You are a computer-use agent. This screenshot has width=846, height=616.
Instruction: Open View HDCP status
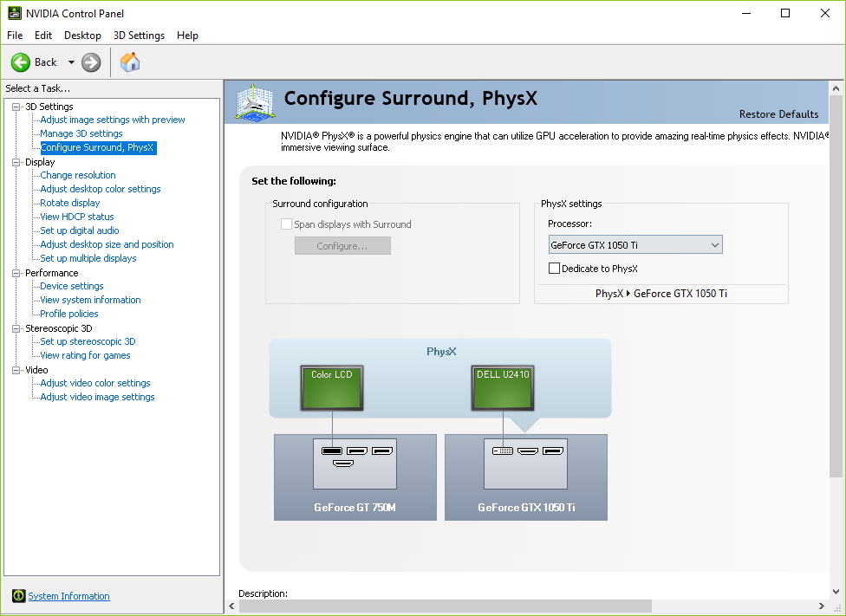(76, 217)
